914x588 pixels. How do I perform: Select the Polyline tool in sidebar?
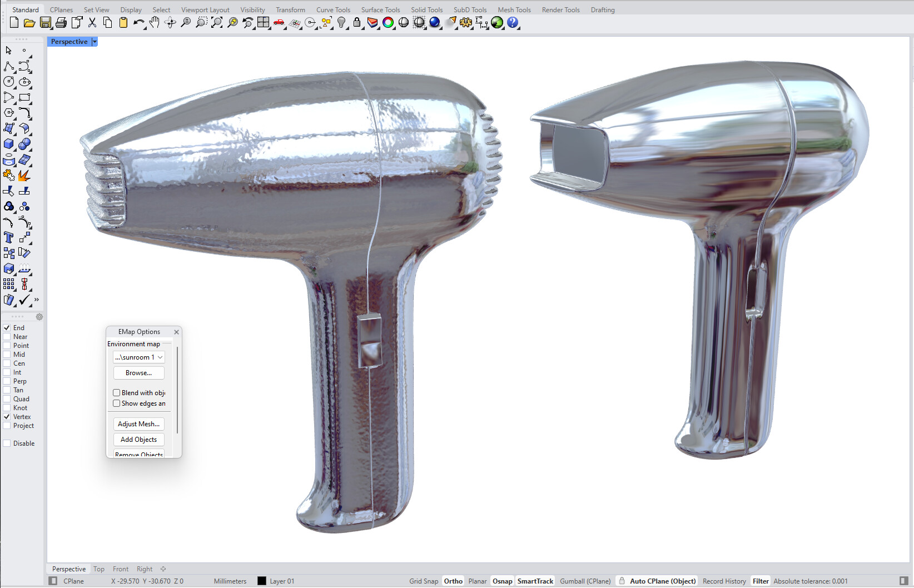click(9, 67)
